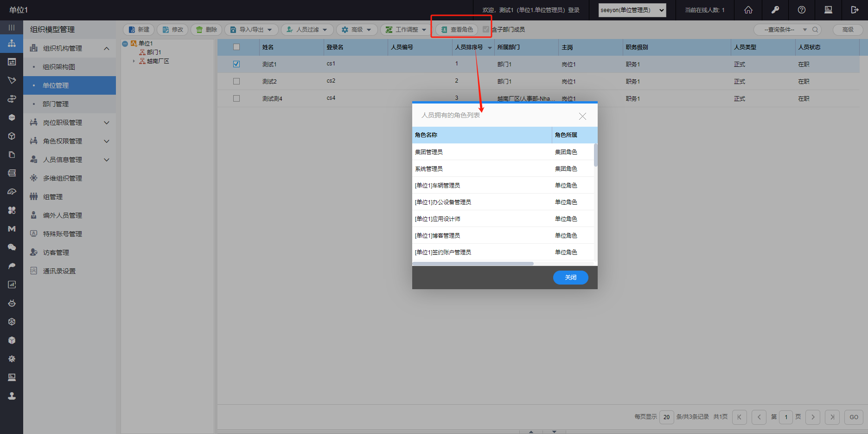Toggle the select-all header checkbox
Screen dimensions: 868x434
tap(236, 47)
